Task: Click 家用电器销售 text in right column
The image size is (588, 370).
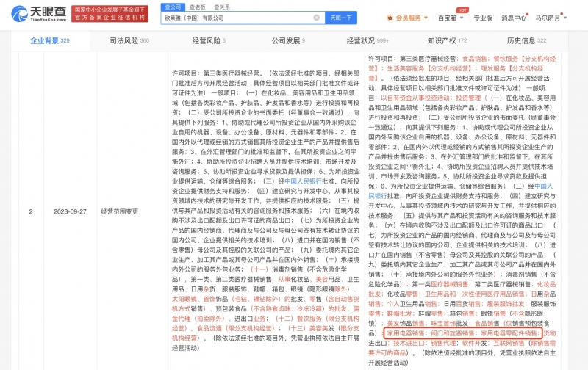Action: point(406,333)
